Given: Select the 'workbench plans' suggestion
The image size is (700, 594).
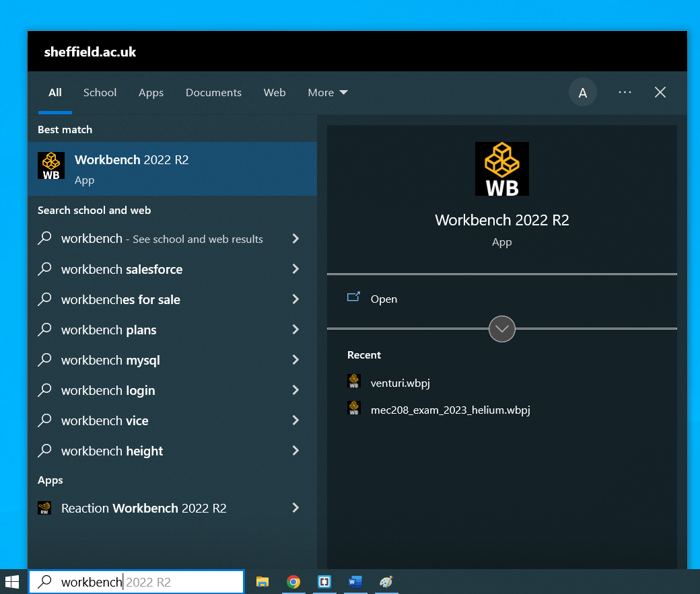Looking at the screenshot, I should point(109,330).
